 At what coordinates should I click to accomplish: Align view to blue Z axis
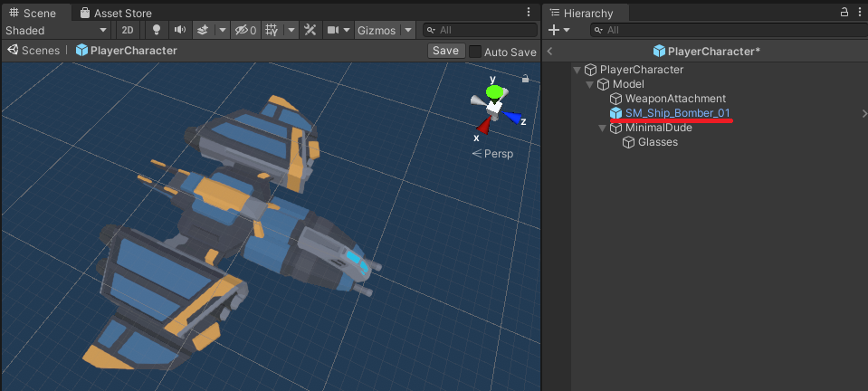(512, 118)
